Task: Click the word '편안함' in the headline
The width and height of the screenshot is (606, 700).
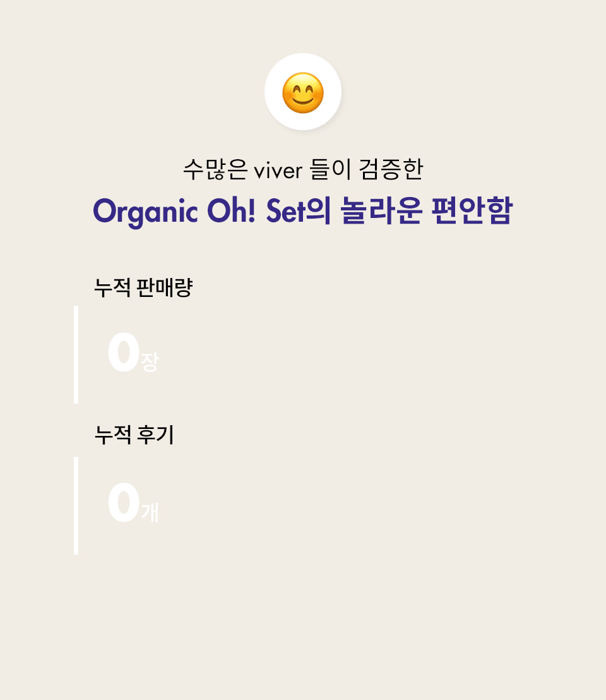Action: point(472,210)
